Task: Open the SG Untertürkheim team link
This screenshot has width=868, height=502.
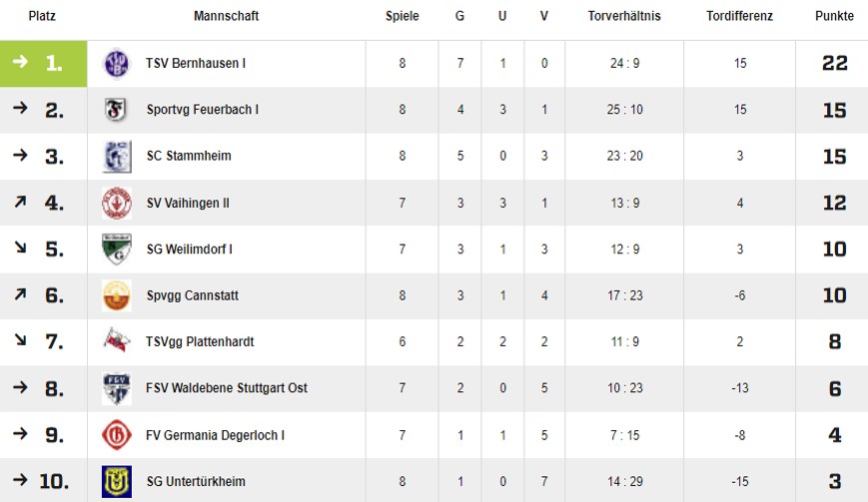Action: point(196,481)
